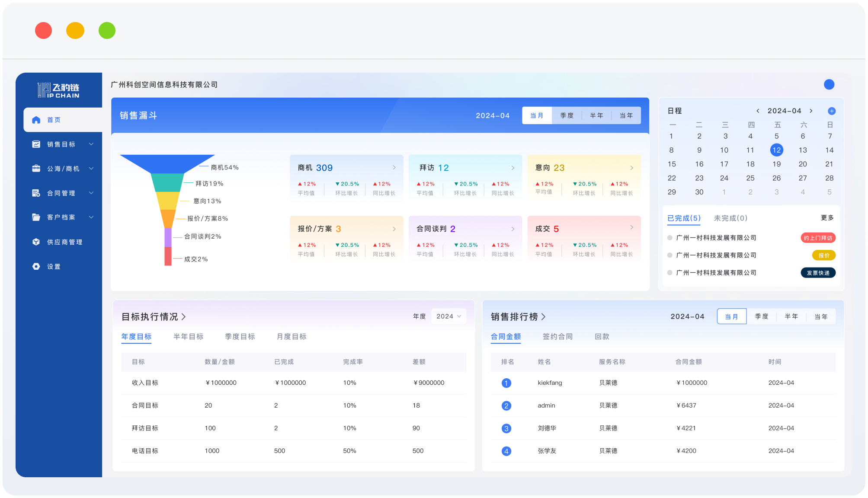
Task: Click the 公海/商机 sidebar icon
Action: click(x=36, y=168)
